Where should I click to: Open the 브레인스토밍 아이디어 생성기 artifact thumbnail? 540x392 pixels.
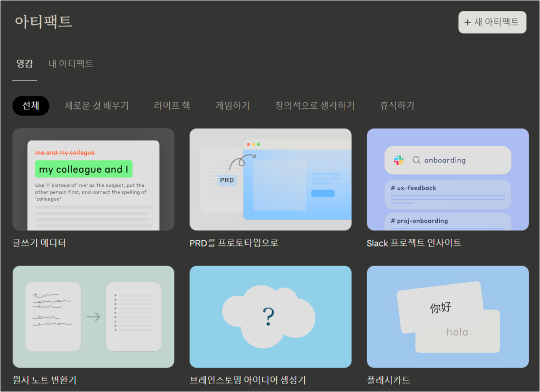pyautogui.click(x=271, y=317)
